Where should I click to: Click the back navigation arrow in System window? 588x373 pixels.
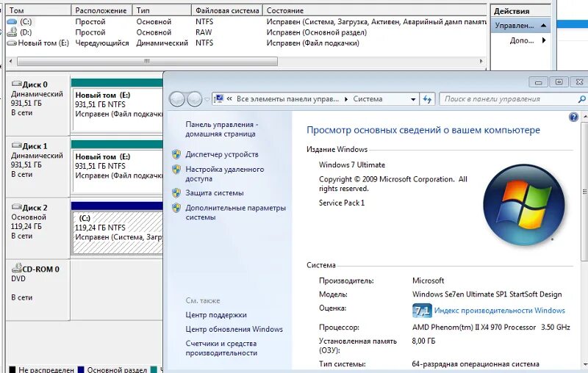coord(177,99)
